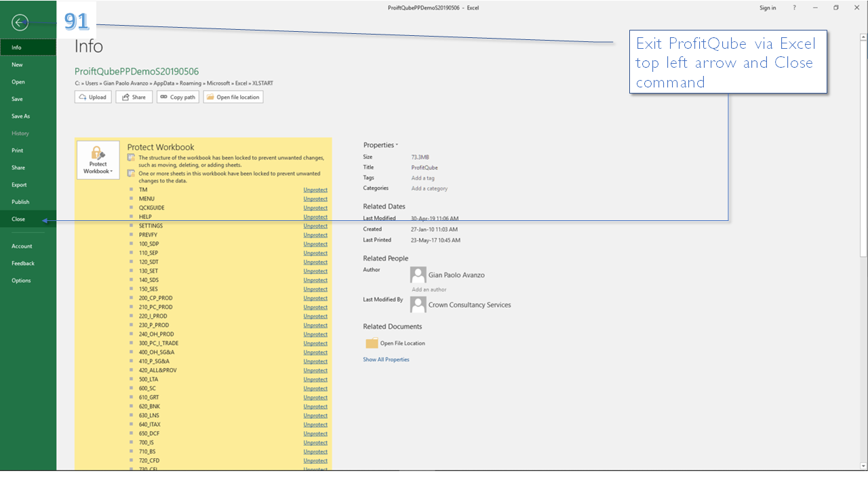Select Open in the left menu
The height and width of the screenshot is (488, 868).
coord(28,82)
